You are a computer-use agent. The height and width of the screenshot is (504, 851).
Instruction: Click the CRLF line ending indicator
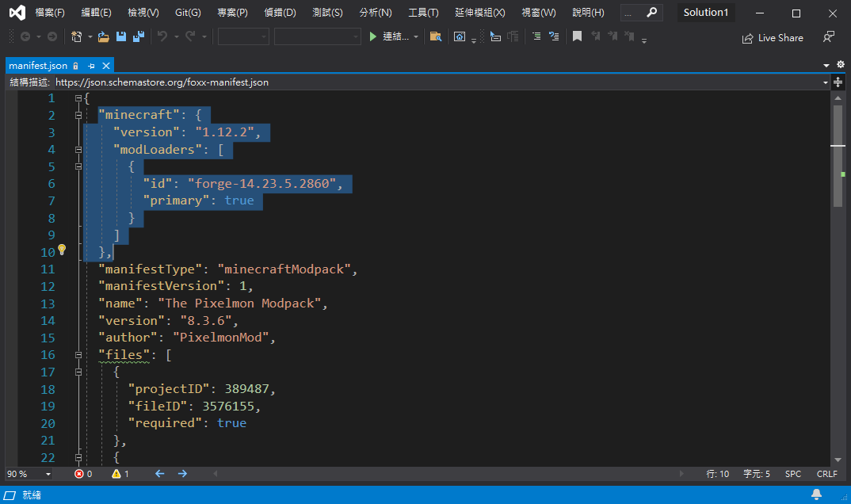pyautogui.click(x=827, y=474)
